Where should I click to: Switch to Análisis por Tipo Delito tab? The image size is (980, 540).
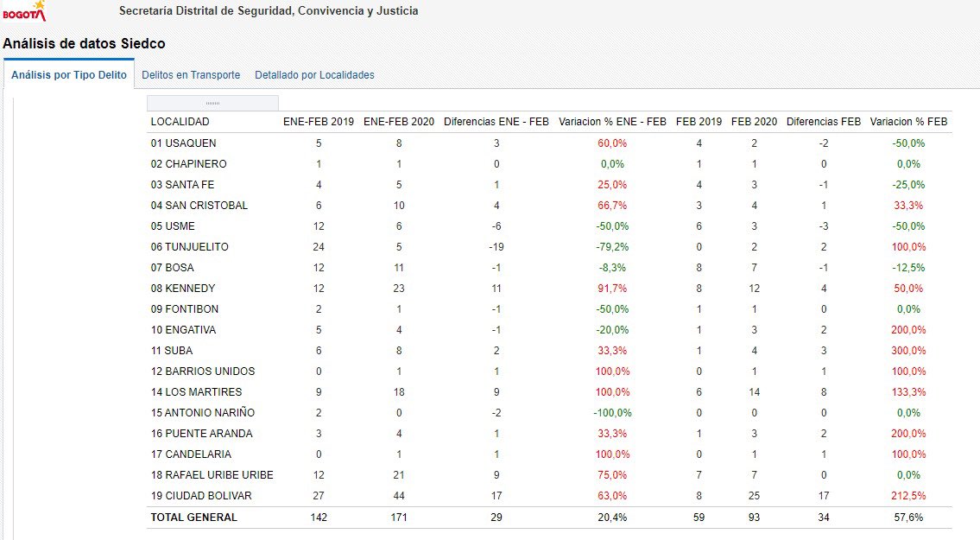tap(69, 75)
